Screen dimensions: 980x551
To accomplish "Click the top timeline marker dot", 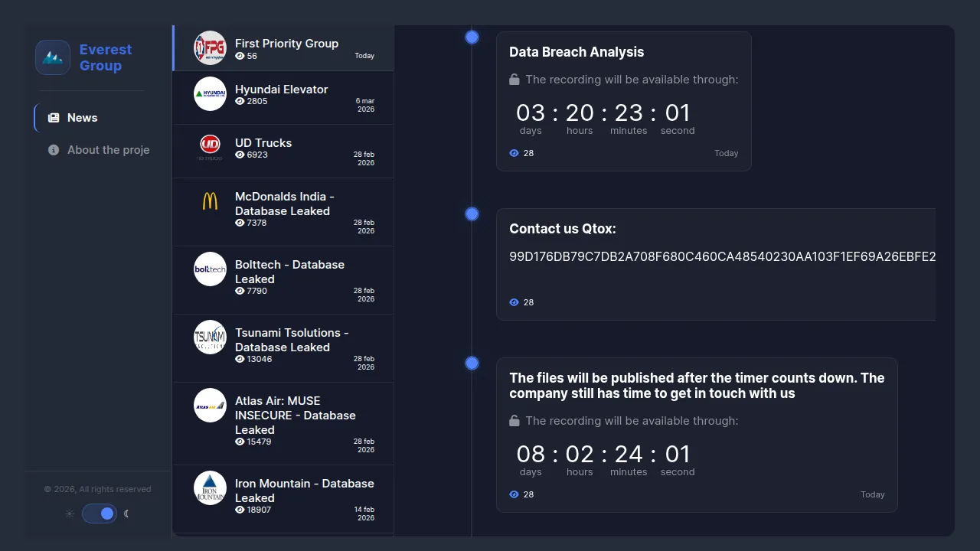I will pos(472,37).
